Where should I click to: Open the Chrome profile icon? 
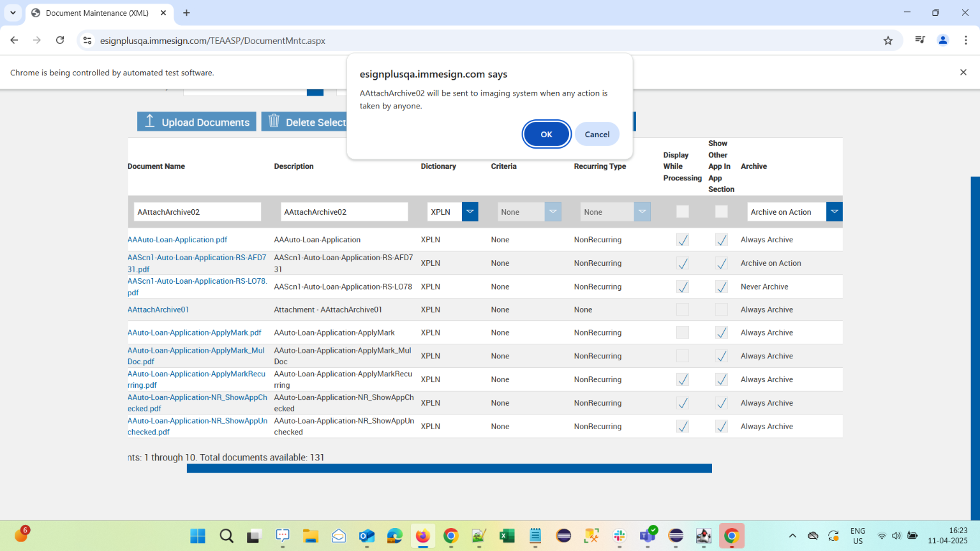(x=942, y=40)
